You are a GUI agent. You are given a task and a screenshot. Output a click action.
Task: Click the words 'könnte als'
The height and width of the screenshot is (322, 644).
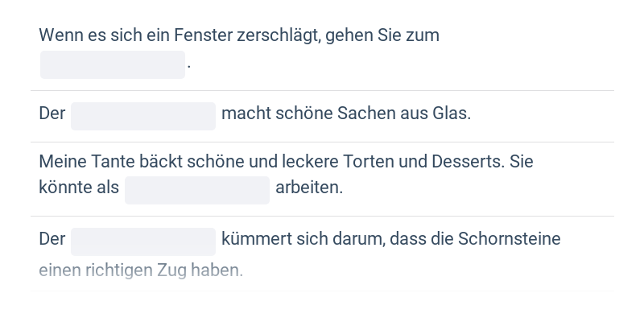pyautogui.click(x=79, y=188)
